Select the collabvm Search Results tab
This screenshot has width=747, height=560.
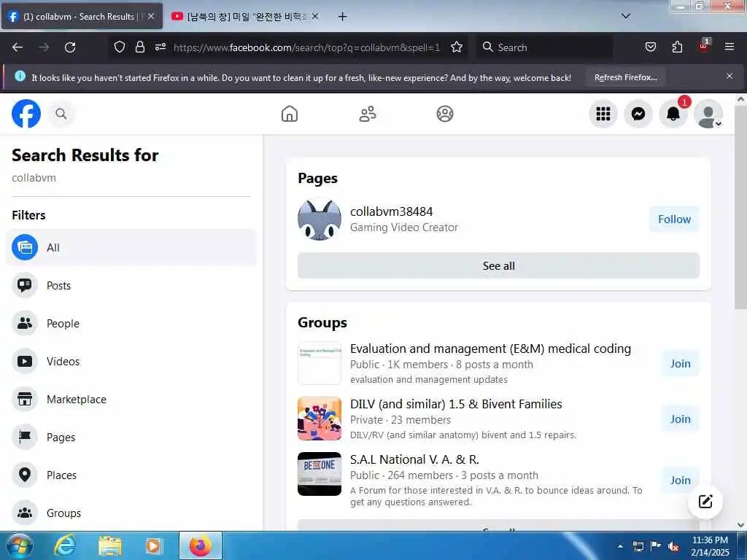pos(82,17)
